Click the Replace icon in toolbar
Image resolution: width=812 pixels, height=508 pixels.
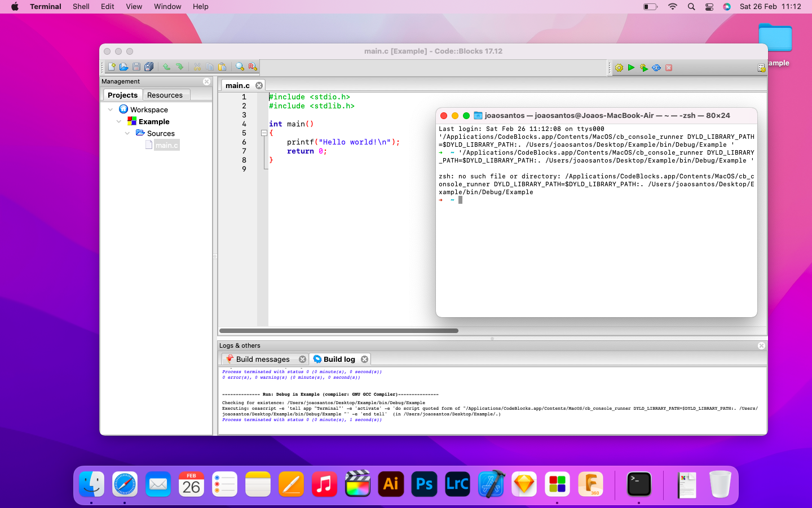[x=253, y=67]
